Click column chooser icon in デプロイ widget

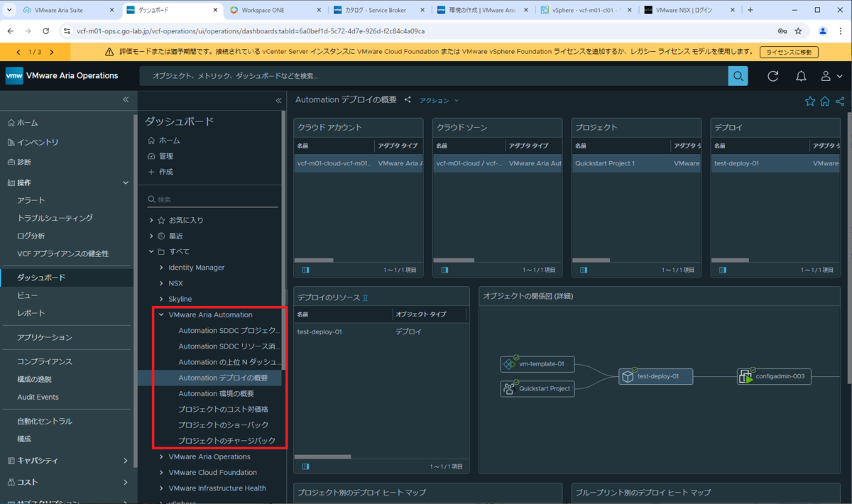click(723, 270)
